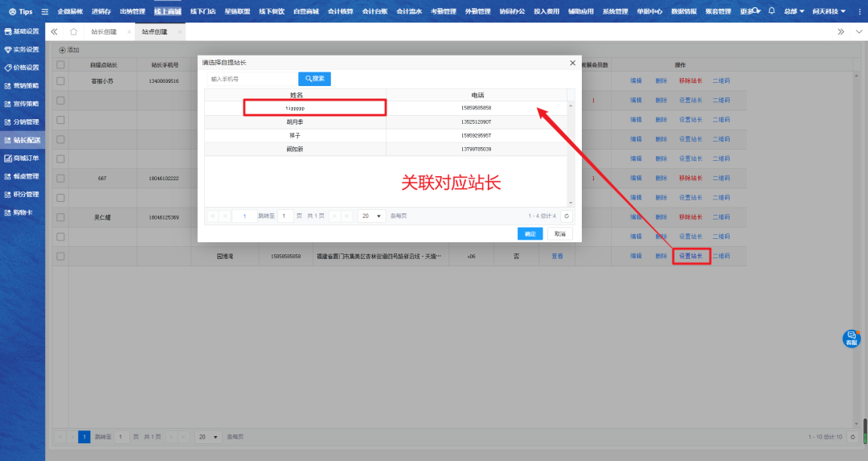Open 商城订单 in the left sidebar

click(x=22, y=158)
